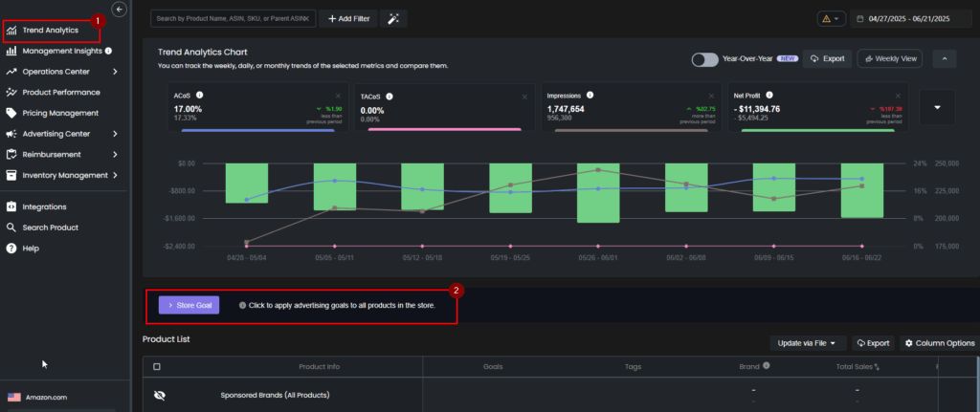Collapse the Trend Analytics Chart panel
Screen dimensions: 980x412
(945, 58)
